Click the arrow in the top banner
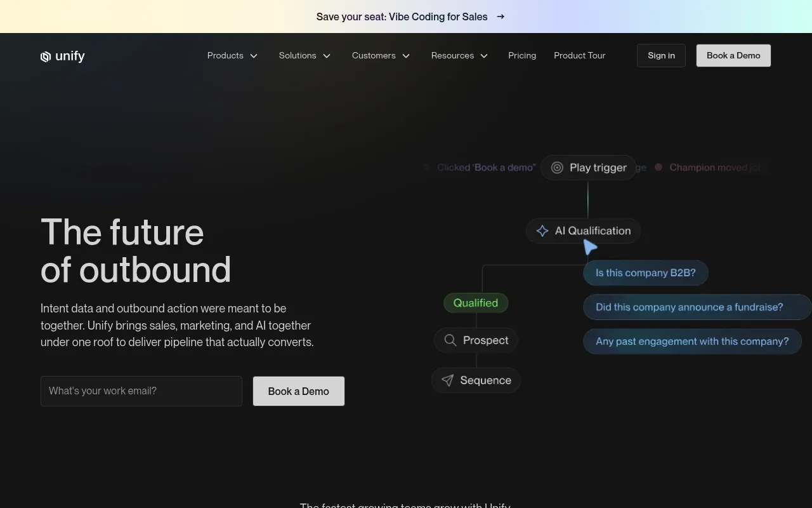Image resolution: width=812 pixels, height=508 pixels. point(501,17)
